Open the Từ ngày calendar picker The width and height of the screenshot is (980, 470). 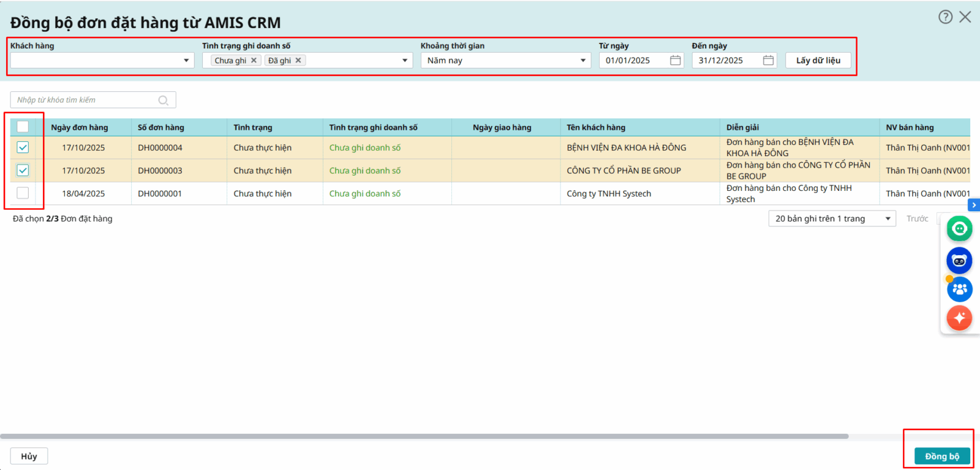pos(675,61)
